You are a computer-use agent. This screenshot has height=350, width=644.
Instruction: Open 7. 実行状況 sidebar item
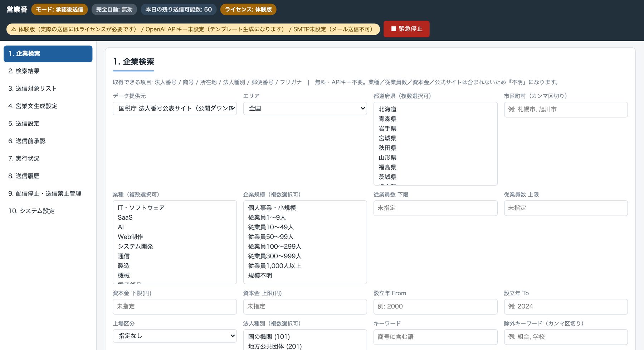(48, 158)
